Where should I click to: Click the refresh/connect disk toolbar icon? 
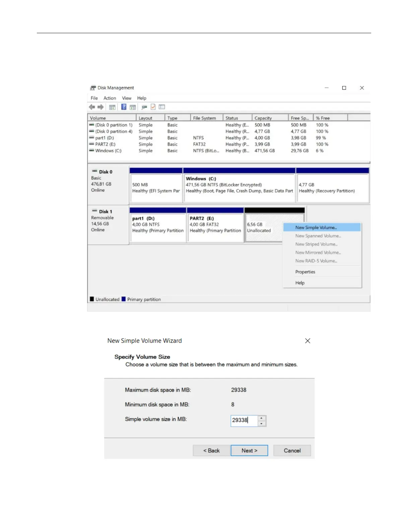(x=144, y=107)
